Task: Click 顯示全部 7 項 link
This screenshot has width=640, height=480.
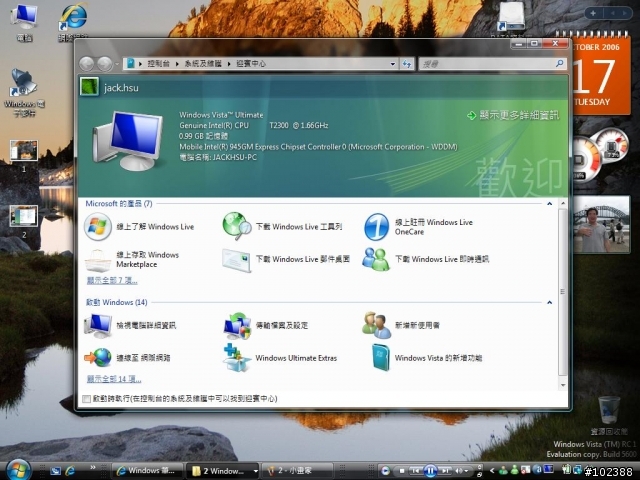Action: (x=112, y=280)
